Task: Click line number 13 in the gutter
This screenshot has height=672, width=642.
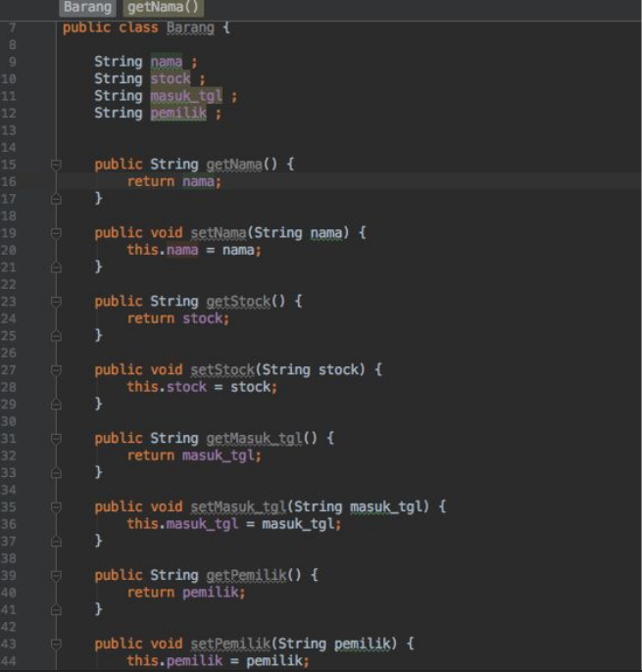Action: [9, 130]
